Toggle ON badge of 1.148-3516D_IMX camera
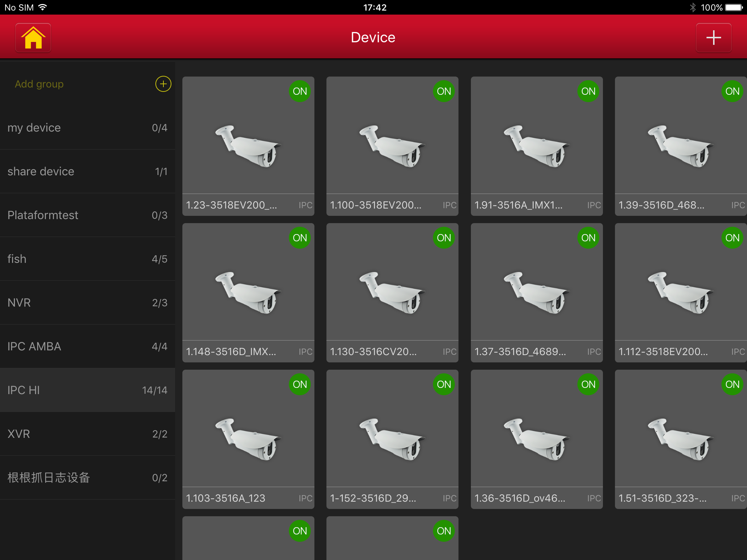 [x=299, y=238]
